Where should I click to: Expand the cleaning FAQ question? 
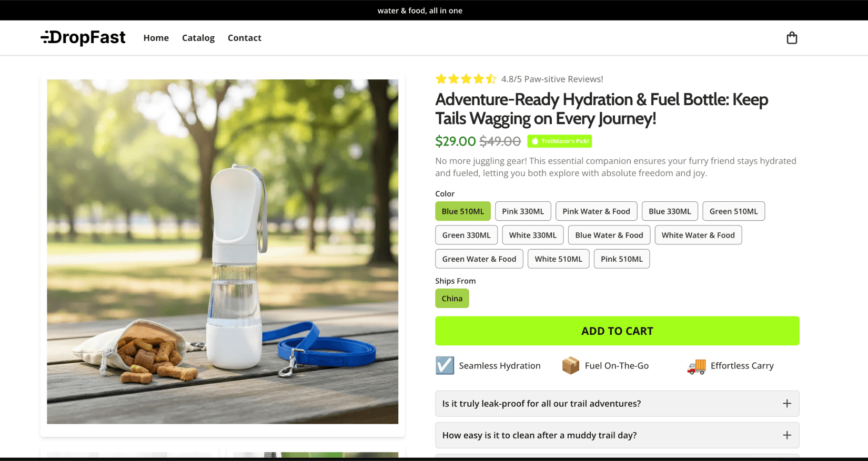coord(617,435)
